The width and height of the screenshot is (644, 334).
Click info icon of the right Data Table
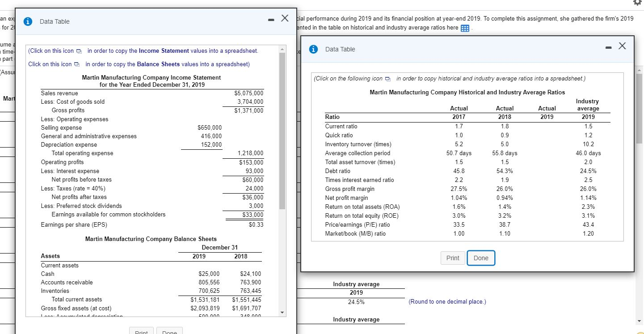[x=314, y=49]
